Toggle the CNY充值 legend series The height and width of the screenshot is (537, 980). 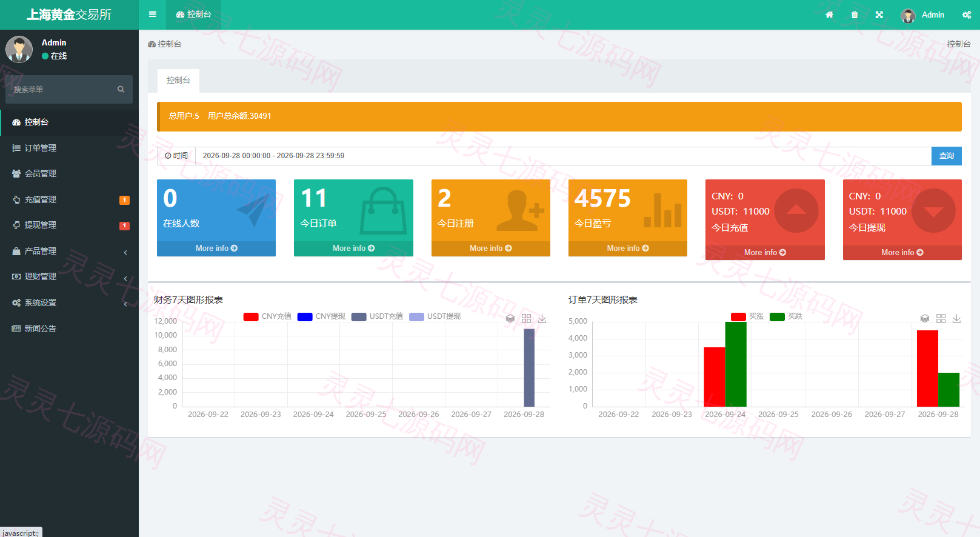point(267,316)
